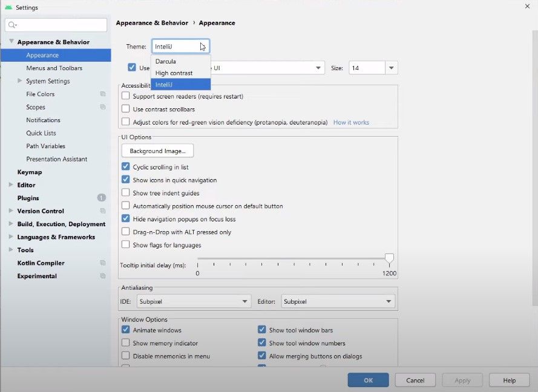Disable Animate windows checkbox
538x392 pixels.
(126, 330)
